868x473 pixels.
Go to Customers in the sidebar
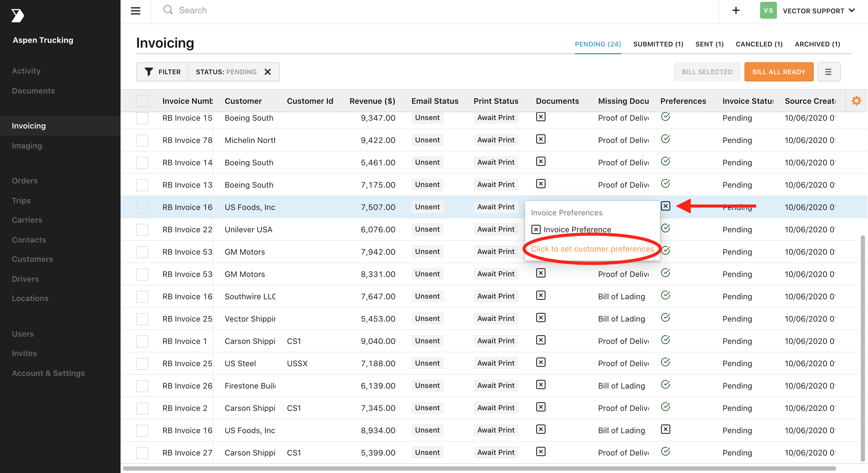[32, 259]
